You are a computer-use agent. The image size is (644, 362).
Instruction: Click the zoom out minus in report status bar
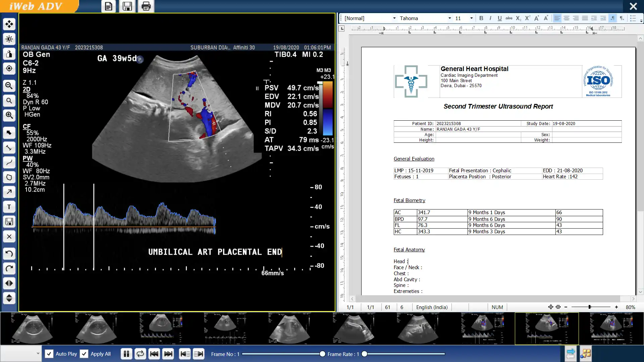coord(566,307)
